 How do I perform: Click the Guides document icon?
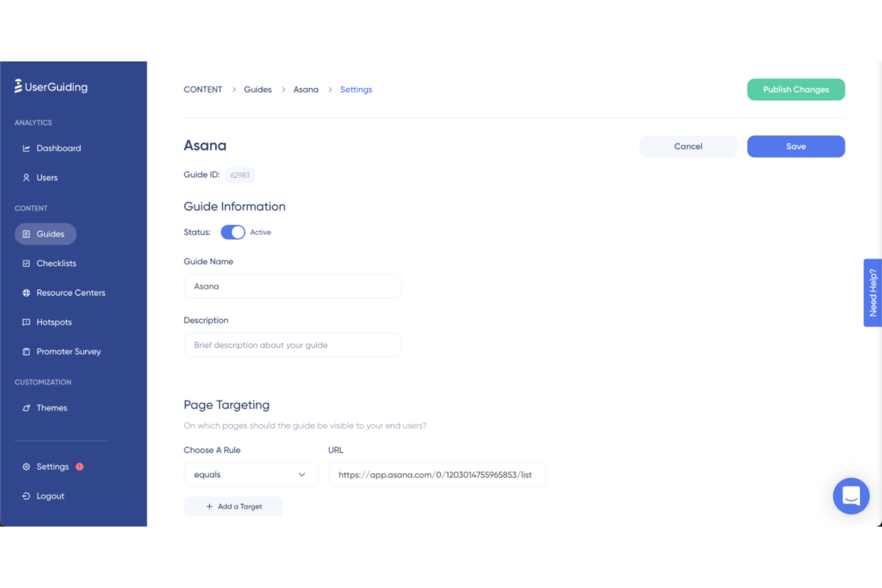click(x=26, y=234)
